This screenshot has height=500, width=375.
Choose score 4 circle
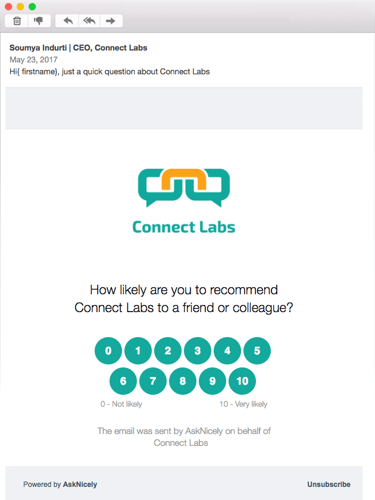[x=227, y=351]
